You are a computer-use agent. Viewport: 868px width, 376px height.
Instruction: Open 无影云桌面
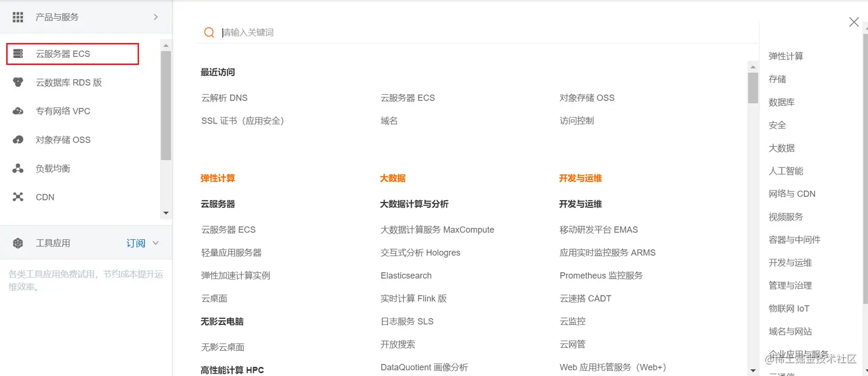coord(223,348)
